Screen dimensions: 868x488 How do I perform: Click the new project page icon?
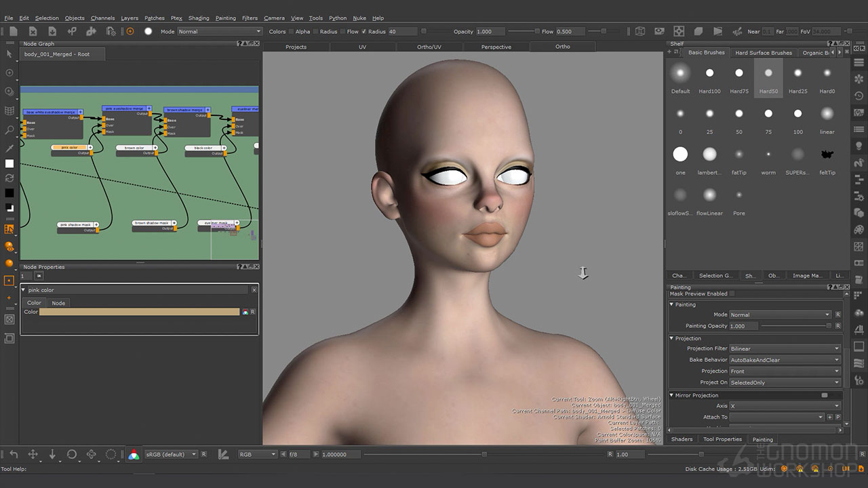click(13, 31)
